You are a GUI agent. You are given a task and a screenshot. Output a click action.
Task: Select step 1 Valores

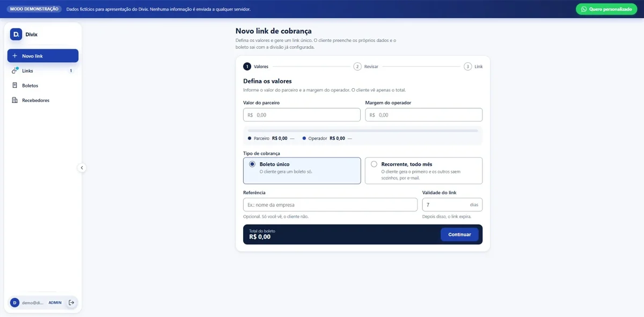[x=256, y=67]
